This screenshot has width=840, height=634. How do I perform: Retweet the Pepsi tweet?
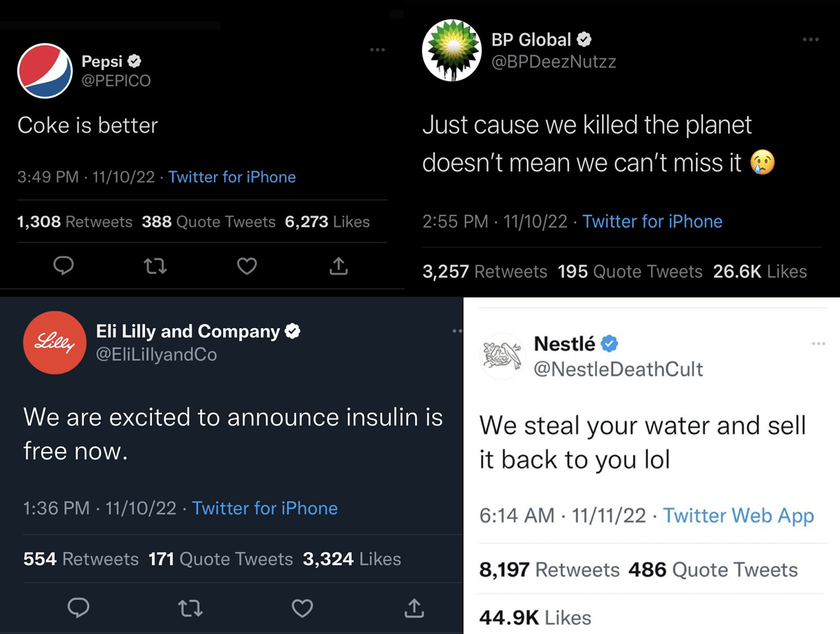point(155,266)
